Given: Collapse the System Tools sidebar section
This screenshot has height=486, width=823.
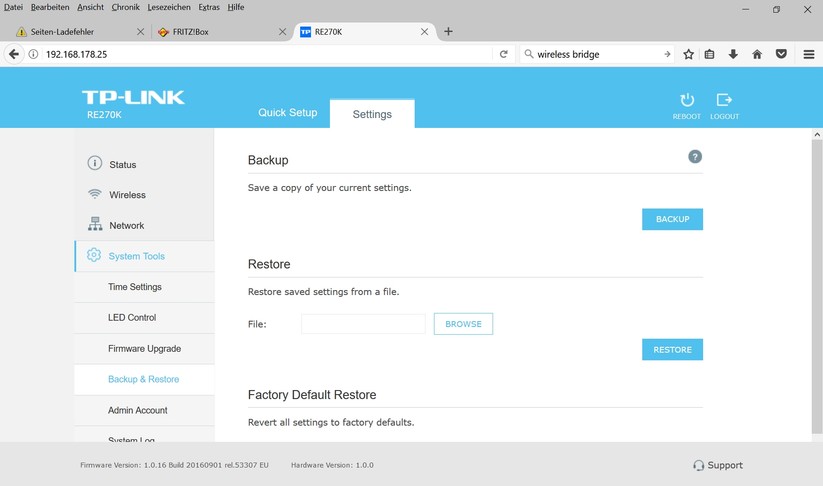Looking at the screenshot, I should (136, 256).
